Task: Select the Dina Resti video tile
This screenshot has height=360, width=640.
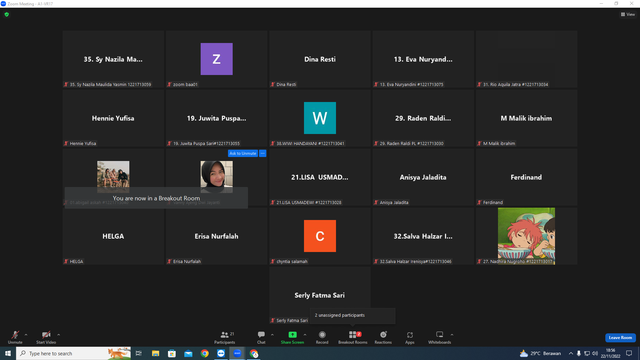Action: (x=320, y=59)
